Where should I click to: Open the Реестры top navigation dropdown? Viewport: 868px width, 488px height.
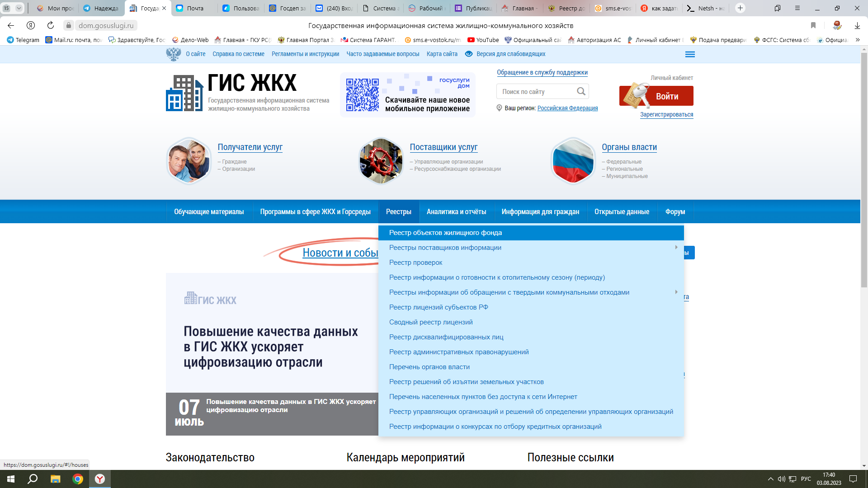399,211
